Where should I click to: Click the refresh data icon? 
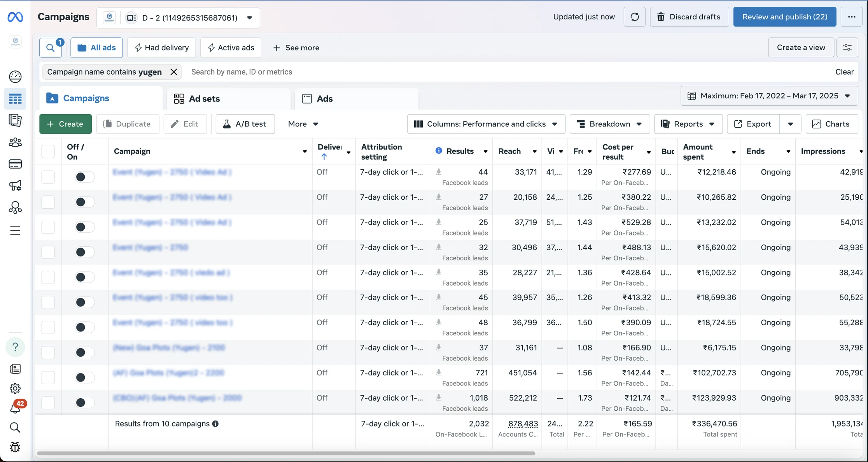click(634, 17)
